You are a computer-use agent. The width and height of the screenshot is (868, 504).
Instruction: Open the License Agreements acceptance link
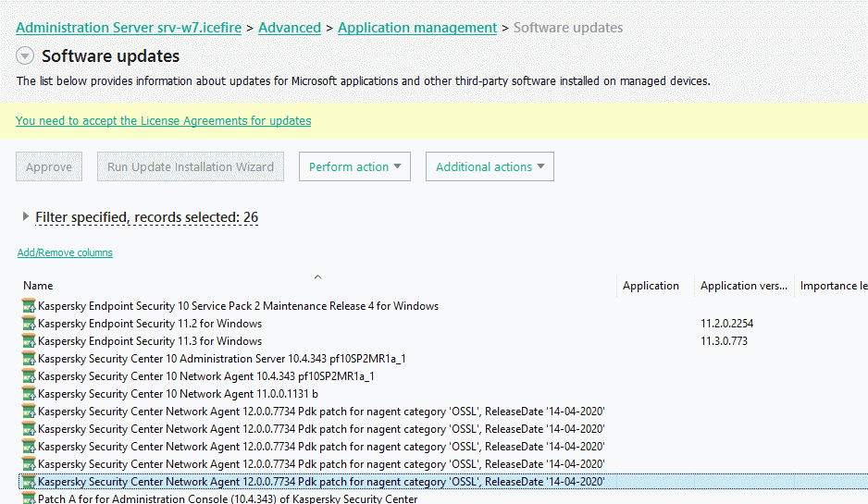(163, 121)
